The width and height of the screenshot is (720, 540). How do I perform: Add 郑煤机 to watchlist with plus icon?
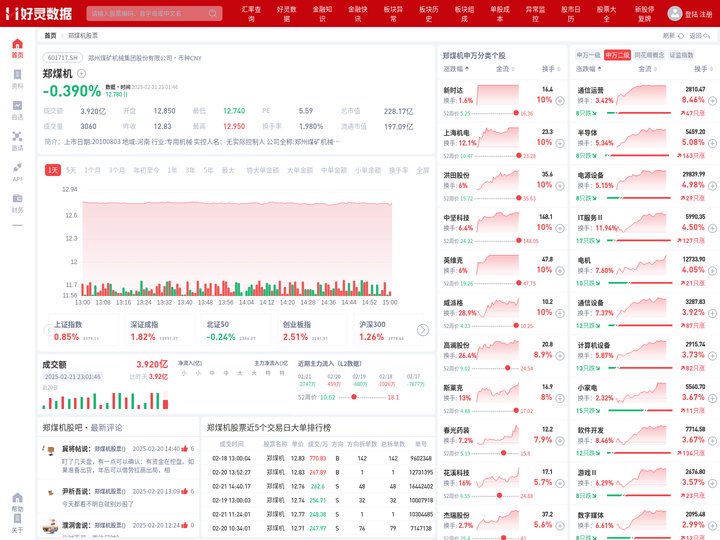click(x=81, y=73)
